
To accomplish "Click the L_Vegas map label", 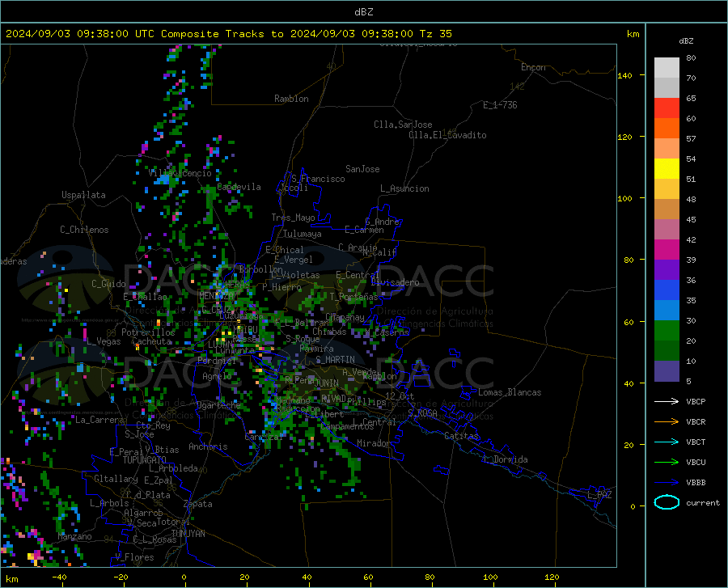I will (104, 341).
